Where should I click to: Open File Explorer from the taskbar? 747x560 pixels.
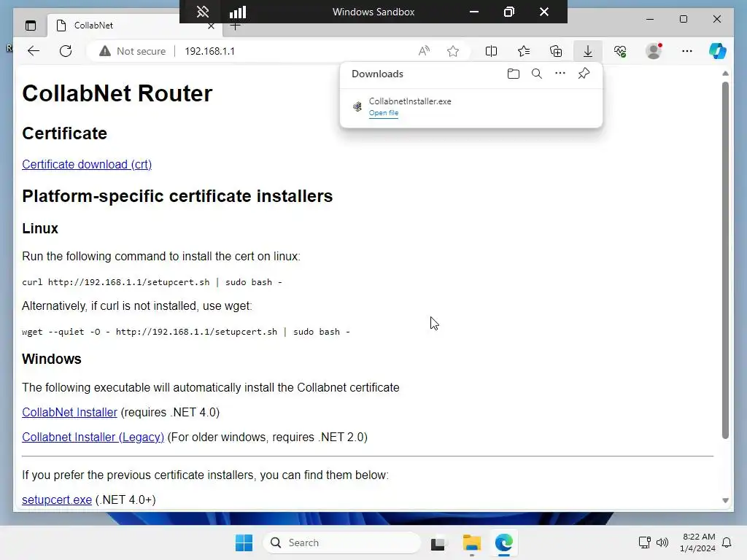pyautogui.click(x=472, y=542)
